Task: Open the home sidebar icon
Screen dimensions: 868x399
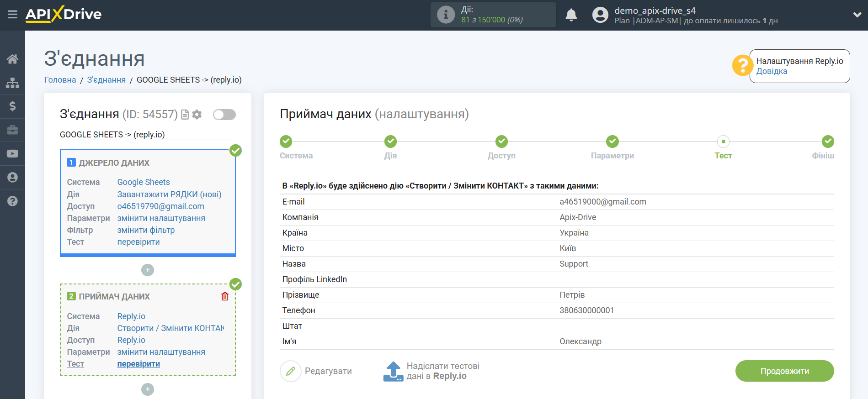Action: click(x=12, y=59)
